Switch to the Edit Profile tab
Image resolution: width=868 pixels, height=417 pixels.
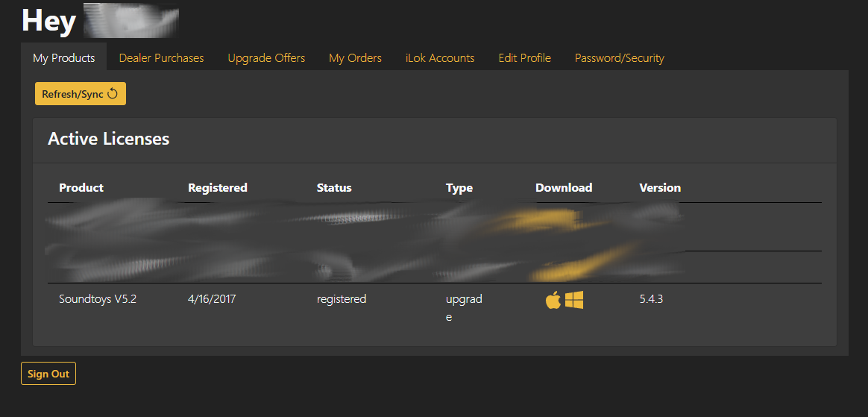point(524,57)
